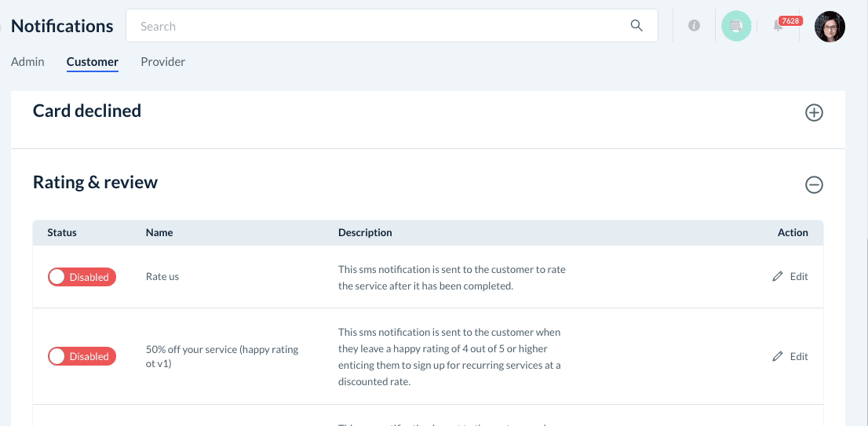Screen dimensions: 868x426
Task: Open the info icon in header
Action: 694,26
